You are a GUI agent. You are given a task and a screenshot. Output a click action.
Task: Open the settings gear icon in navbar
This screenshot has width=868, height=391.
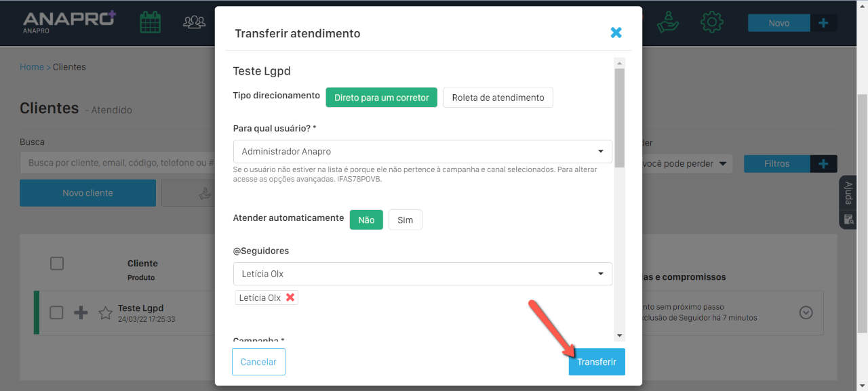click(711, 22)
